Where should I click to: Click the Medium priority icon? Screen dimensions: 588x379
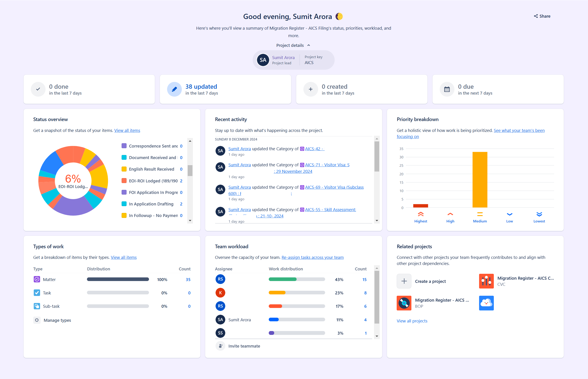(x=480, y=214)
